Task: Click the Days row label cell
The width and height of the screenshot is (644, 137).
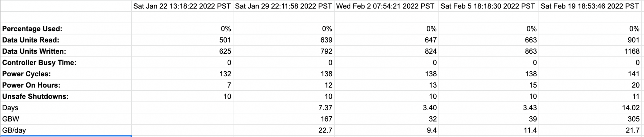Action: pyautogui.click(x=66, y=108)
